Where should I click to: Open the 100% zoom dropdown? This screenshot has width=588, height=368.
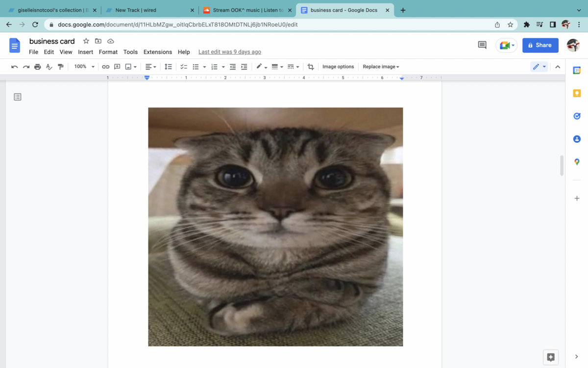pyautogui.click(x=84, y=67)
